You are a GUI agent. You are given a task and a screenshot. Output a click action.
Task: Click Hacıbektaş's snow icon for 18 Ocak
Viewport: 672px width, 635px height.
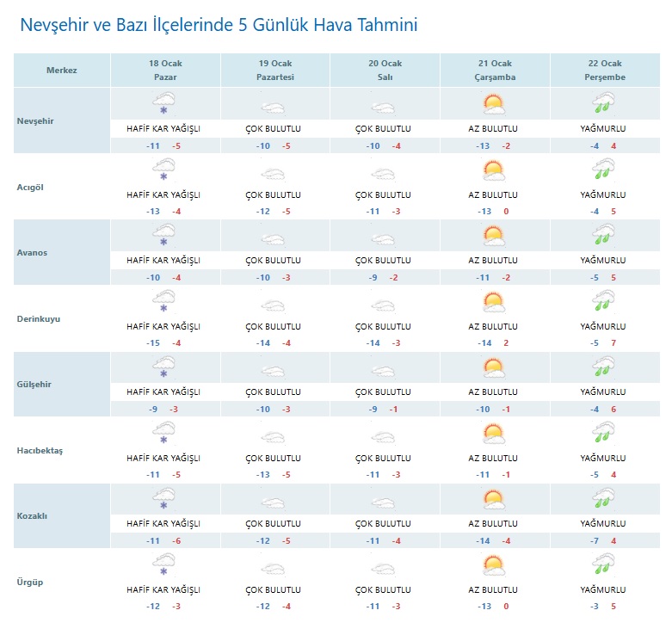163,435
